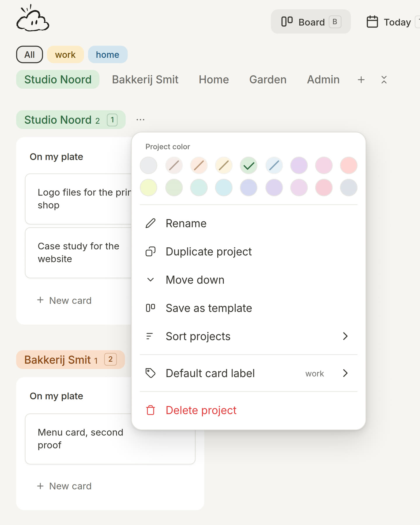
Task: Click the On my plate heading in Bakkerij Smit
Action: pyautogui.click(x=56, y=396)
